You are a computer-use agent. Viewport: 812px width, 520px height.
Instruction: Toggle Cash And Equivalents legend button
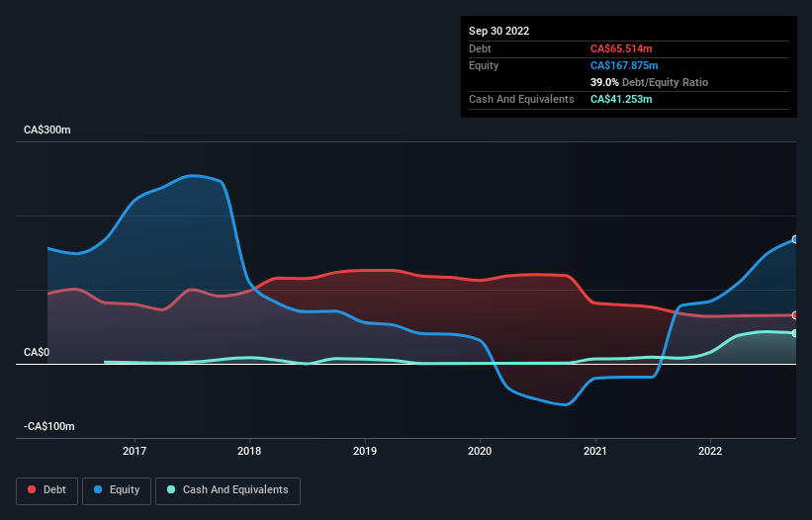coord(227,490)
